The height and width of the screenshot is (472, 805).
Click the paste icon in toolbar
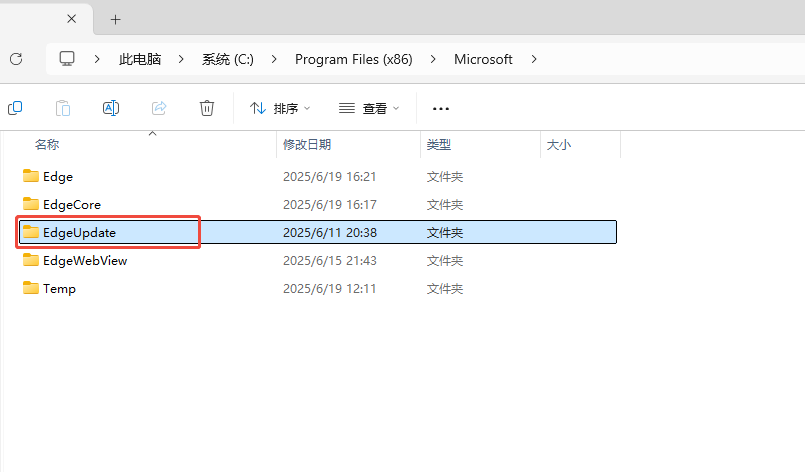click(63, 108)
